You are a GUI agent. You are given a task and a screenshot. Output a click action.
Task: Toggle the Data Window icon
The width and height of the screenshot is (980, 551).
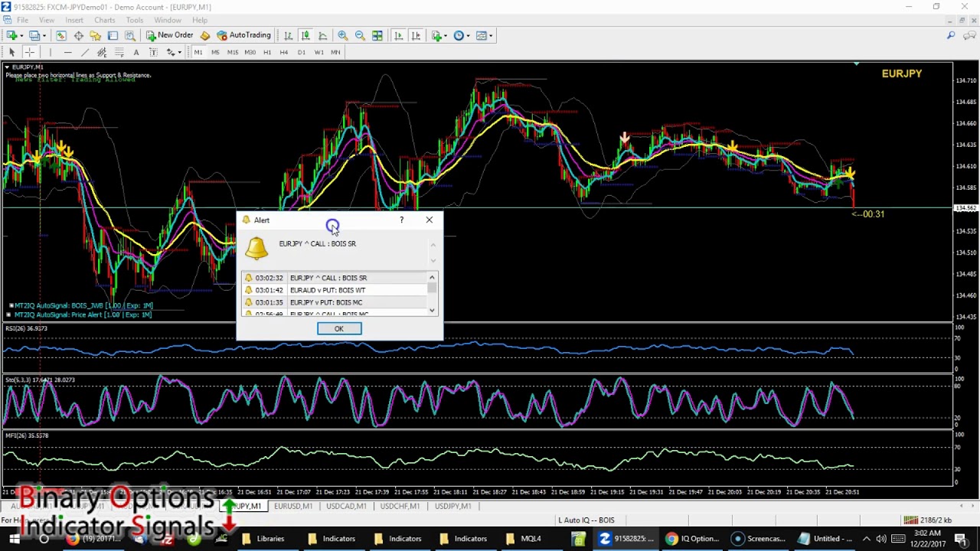click(78, 35)
